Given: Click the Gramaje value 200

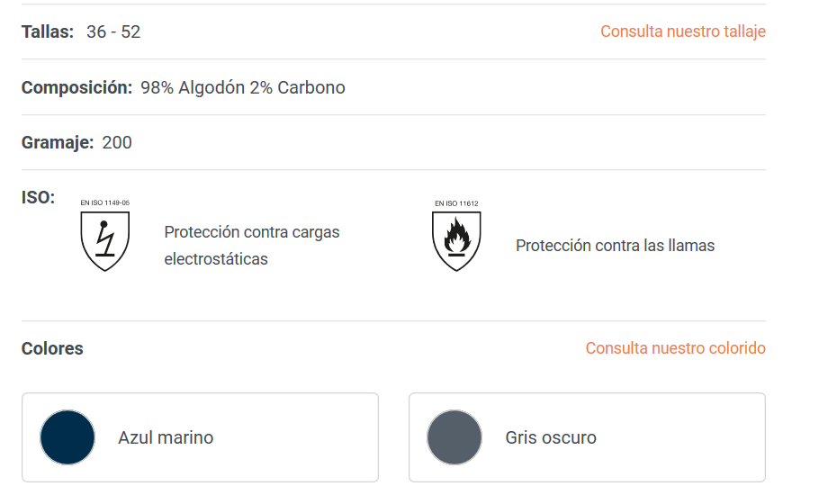Looking at the screenshot, I should (117, 142).
